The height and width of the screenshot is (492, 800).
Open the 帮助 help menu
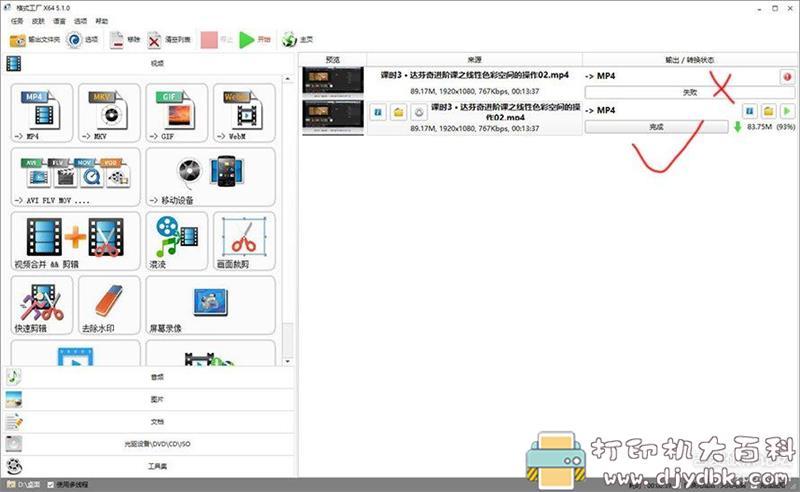[102, 21]
